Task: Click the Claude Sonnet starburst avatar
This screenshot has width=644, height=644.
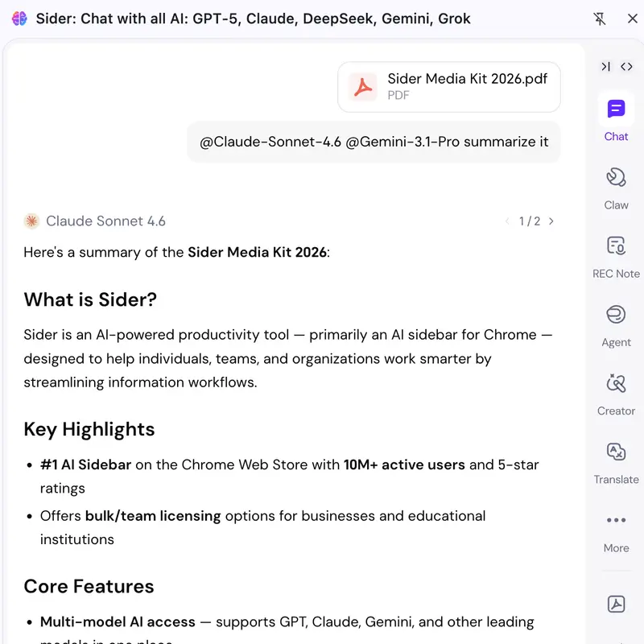Action: [31, 221]
